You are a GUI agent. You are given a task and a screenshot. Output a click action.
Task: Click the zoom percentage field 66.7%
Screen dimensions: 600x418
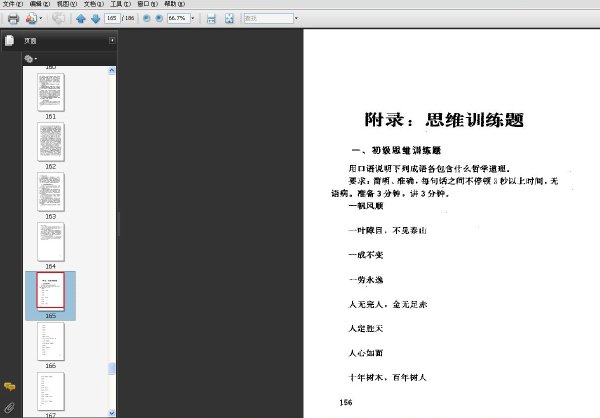(178, 18)
